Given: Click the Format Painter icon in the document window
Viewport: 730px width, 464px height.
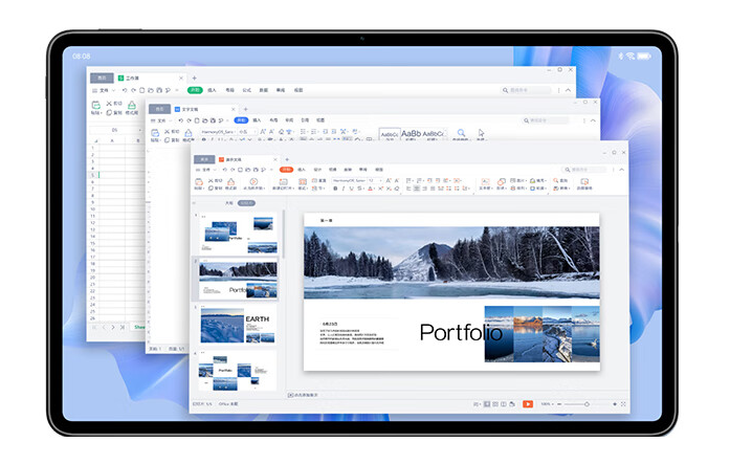Looking at the screenshot, I should pyautogui.click(x=188, y=134).
